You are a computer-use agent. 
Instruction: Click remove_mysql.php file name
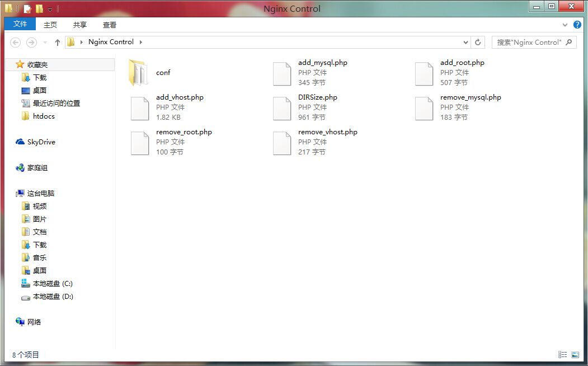[471, 97]
